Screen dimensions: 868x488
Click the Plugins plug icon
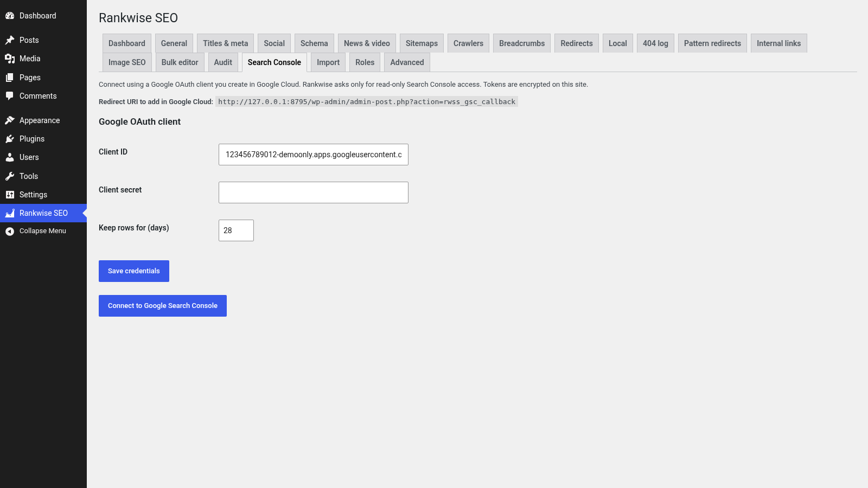tap(10, 139)
